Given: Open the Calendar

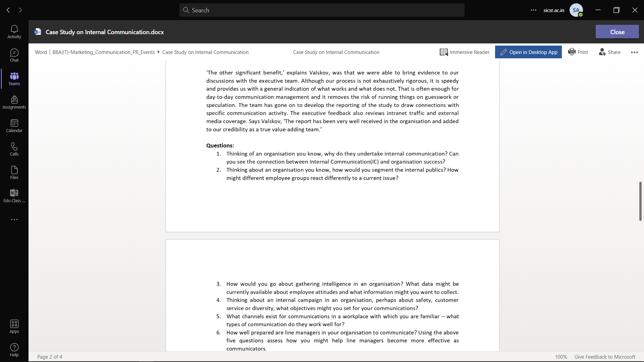Looking at the screenshot, I should [x=14, y=125].
